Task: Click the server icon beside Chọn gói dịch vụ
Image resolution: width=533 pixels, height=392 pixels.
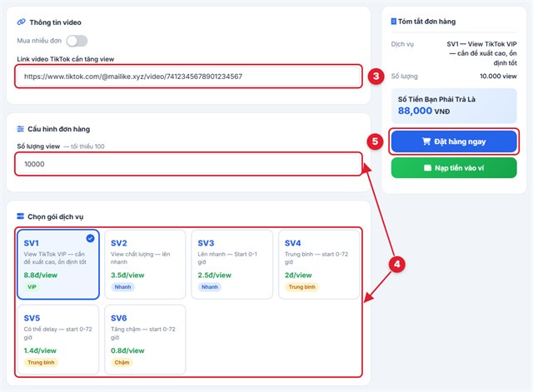Action: tap(20, 216)
